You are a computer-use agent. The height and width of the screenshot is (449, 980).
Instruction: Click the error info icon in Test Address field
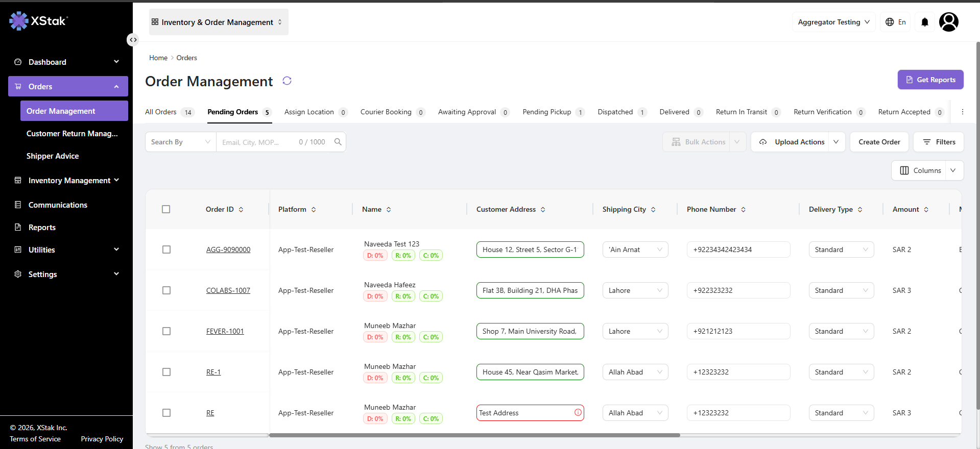[x=578, y=412]
